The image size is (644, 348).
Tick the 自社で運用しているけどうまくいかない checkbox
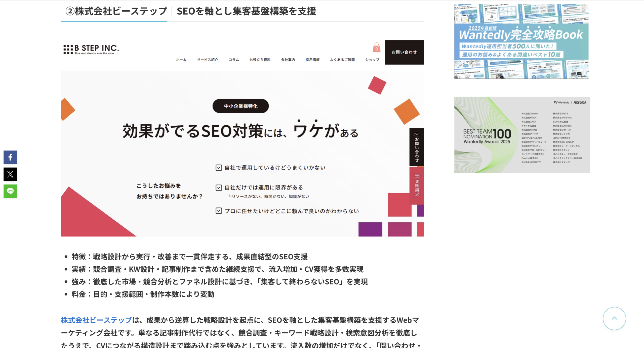(x=219, y=168)
